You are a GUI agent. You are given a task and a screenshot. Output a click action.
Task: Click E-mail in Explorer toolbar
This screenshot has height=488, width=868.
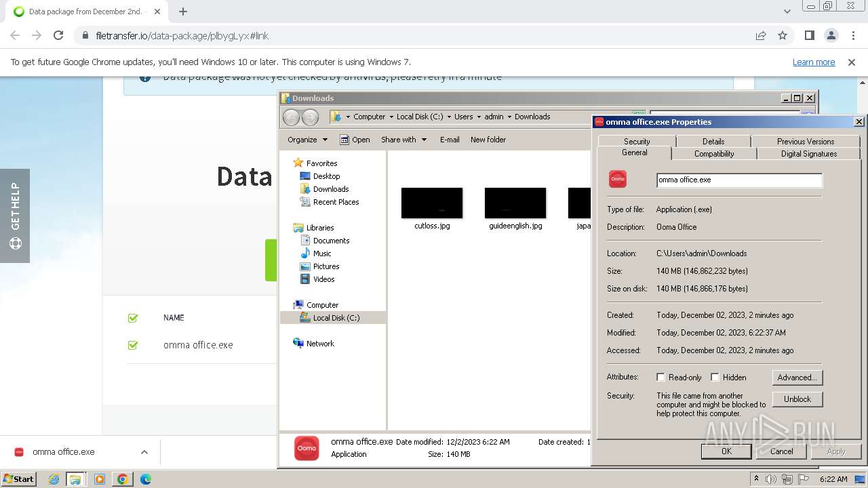[x=450, y=140]
